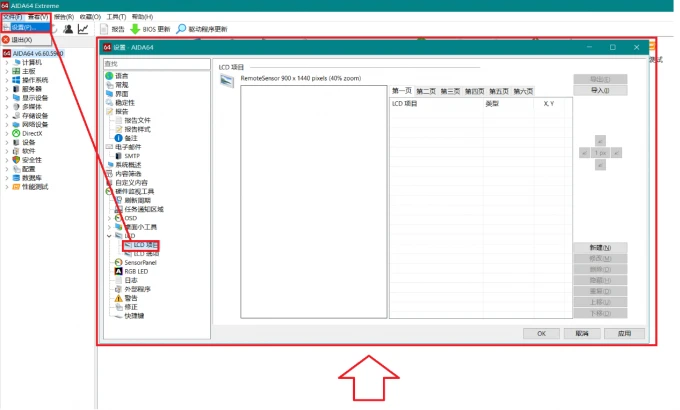The image size is (680, 410).
Task: Expand the 性能测试 node in the main tree
Action: (x=7, y=187)
